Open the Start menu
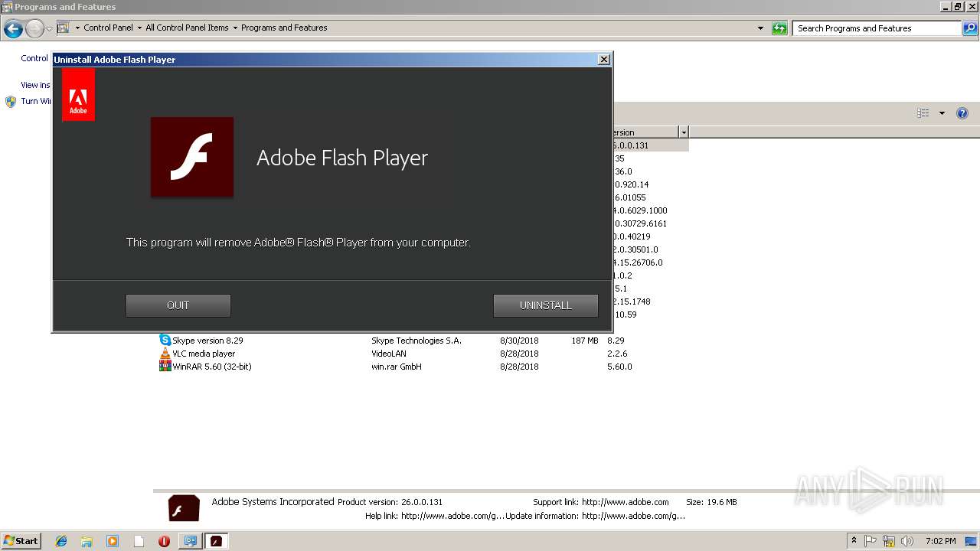The width and height of the screenshot is (980, 551). (x=21, y=541)
